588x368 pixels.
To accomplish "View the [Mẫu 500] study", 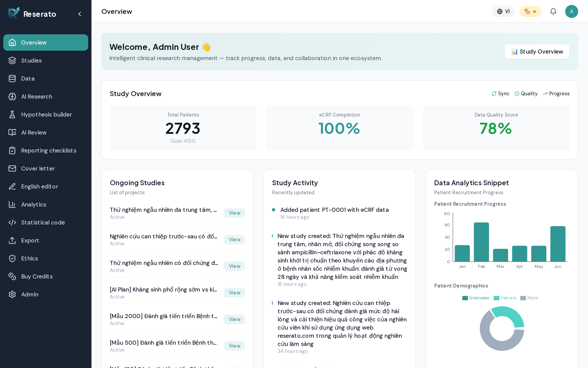I will [234, 346].
